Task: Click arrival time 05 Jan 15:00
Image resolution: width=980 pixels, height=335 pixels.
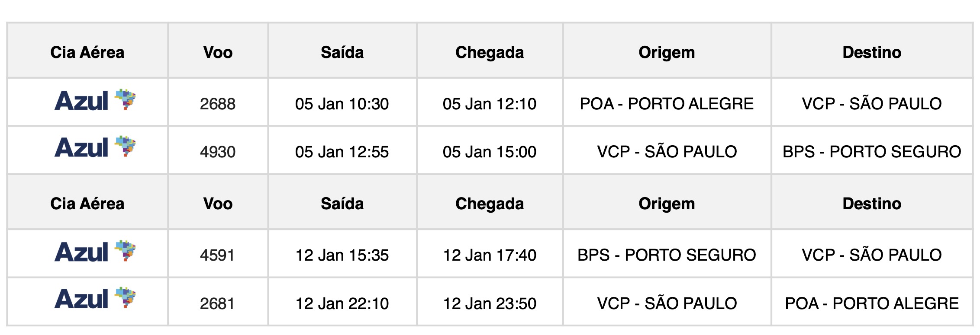Action: click(490, 152)
